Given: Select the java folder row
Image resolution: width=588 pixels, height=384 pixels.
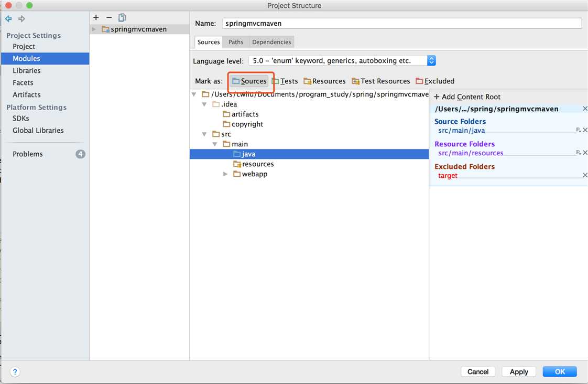Looking at the screenshot, I should tap(309, 154).
